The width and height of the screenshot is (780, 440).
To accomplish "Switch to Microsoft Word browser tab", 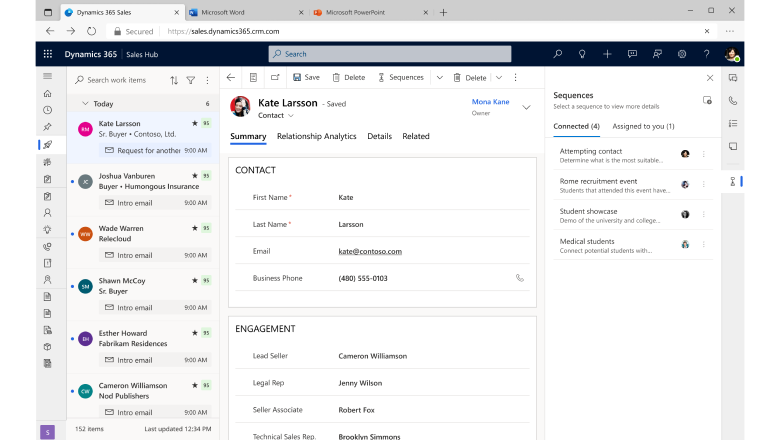I will point(246,12).
